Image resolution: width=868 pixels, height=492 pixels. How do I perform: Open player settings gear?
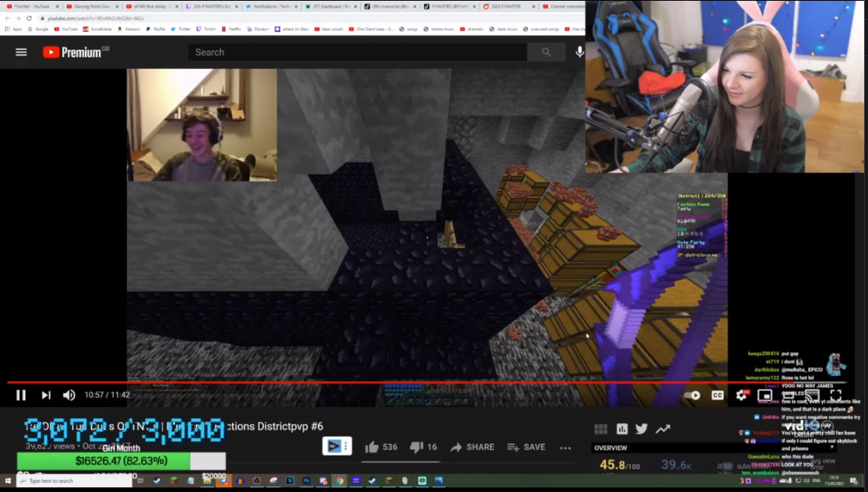(x=741, y=395)
